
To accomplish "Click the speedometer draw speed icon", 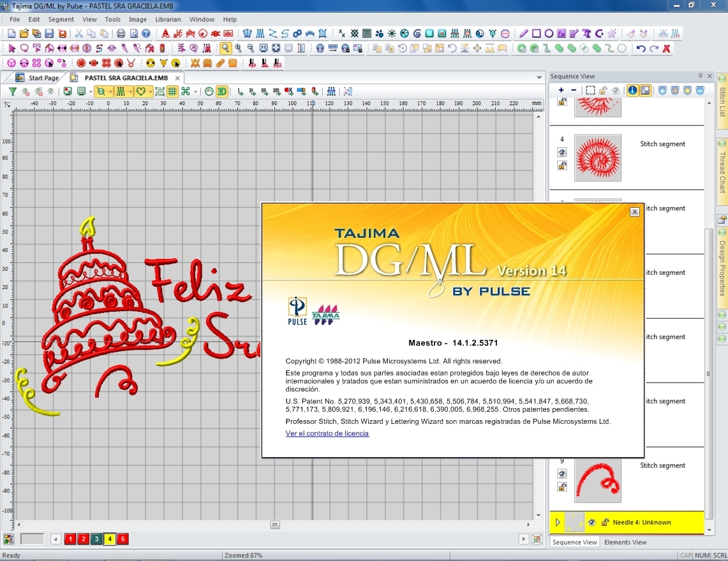I will pos(209,91).
